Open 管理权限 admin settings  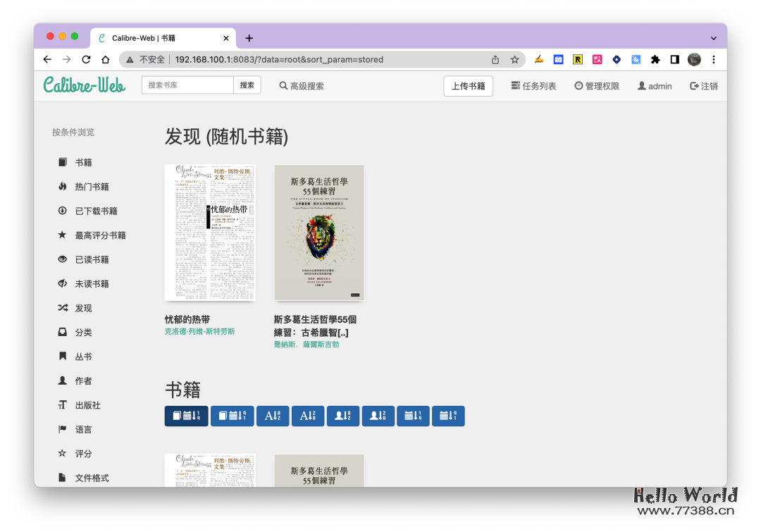point(597,86)
